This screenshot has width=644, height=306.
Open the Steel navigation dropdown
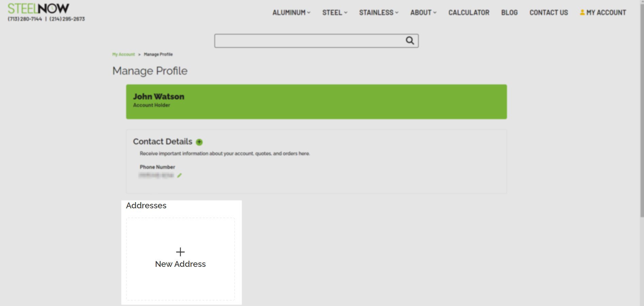335,13
